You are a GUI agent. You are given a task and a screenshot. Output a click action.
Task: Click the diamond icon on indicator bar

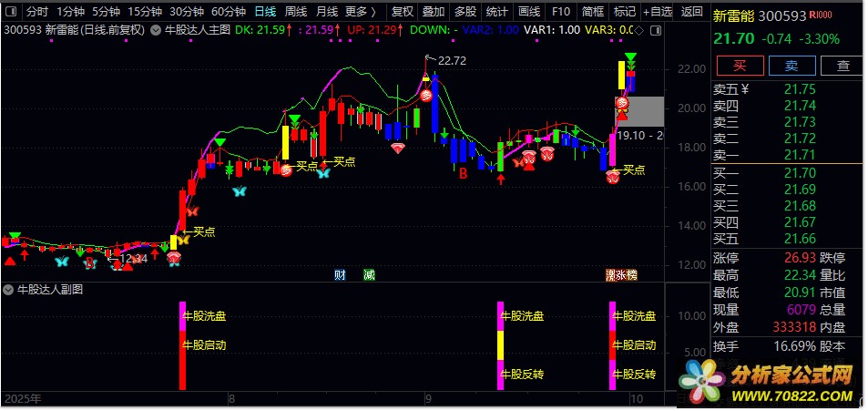click(x=638, y=30)
